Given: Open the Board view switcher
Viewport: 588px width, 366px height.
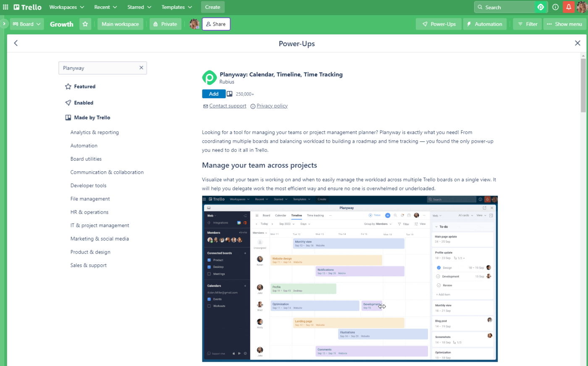Looking at the screenshot, I should click(27, 24).
